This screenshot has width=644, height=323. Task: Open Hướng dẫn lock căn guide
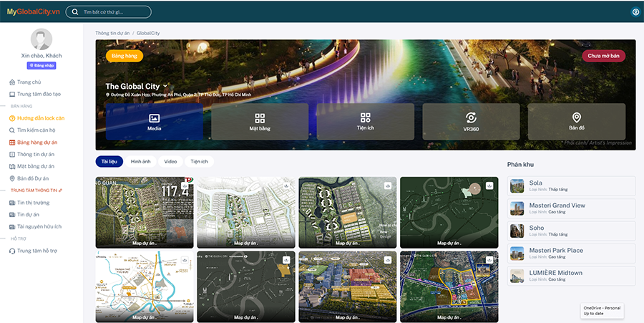pos(40,117)
